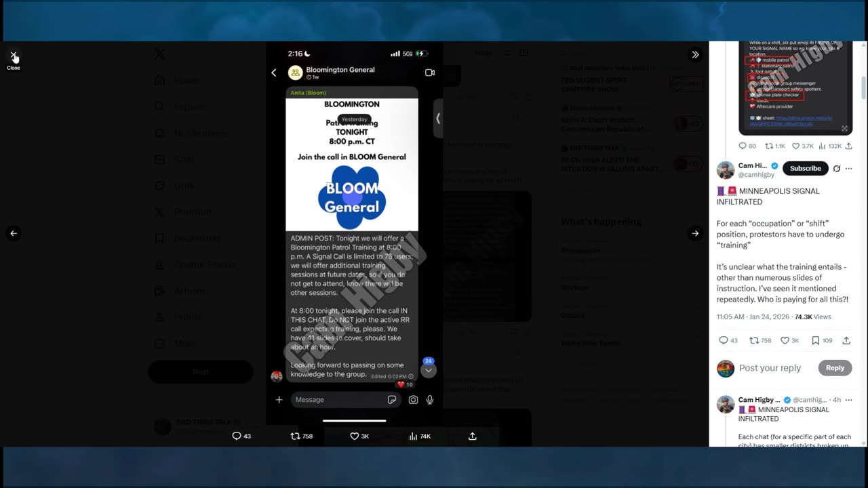Open the 11:05 AM · Jan 24, 2026 timestamp
This screenshot has width=868, height=488.
(753, 317)
